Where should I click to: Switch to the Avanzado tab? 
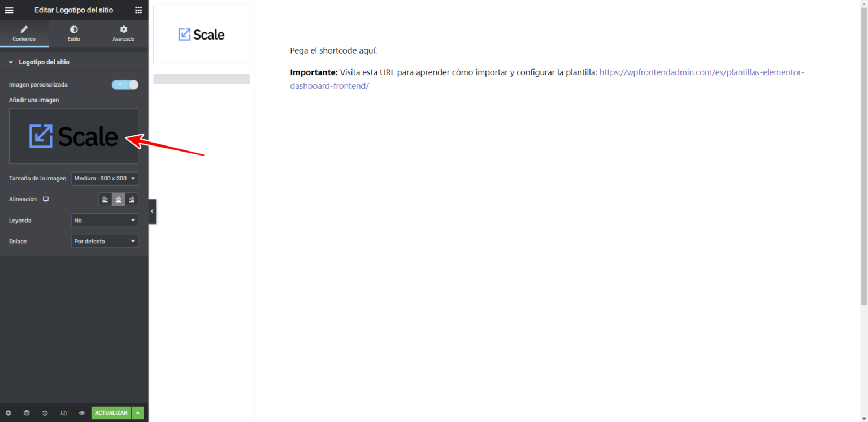click(123, 33)
